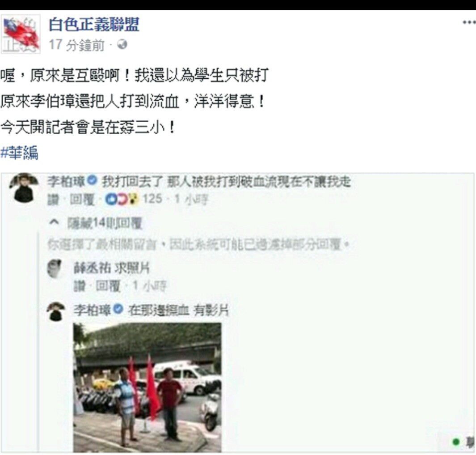Click 讚 under 李柏璋's top comment
Viewport: 476px width, 455px height.
coord(54,200)
